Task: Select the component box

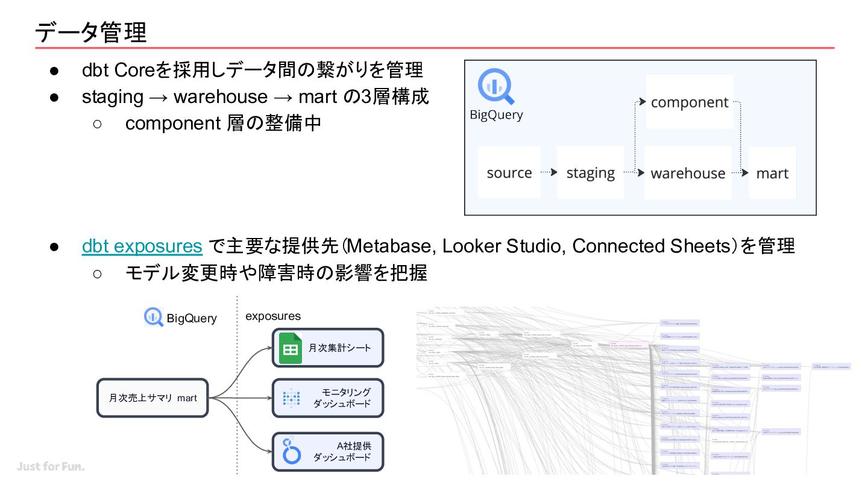Action: click(x=690, y=102)
